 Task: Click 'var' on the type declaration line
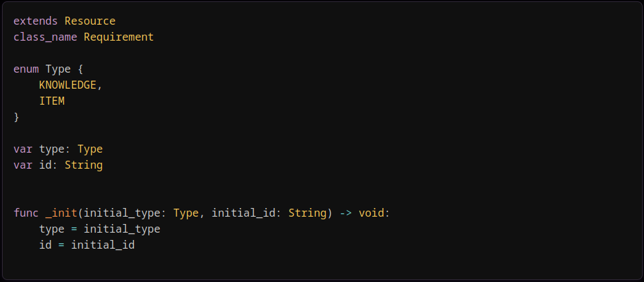click(x=23, y=149)
